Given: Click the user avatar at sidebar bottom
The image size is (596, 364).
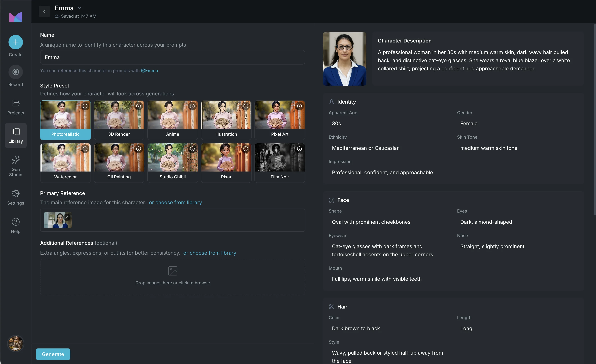Looking at the screenshot, I should tap(16, 343).
